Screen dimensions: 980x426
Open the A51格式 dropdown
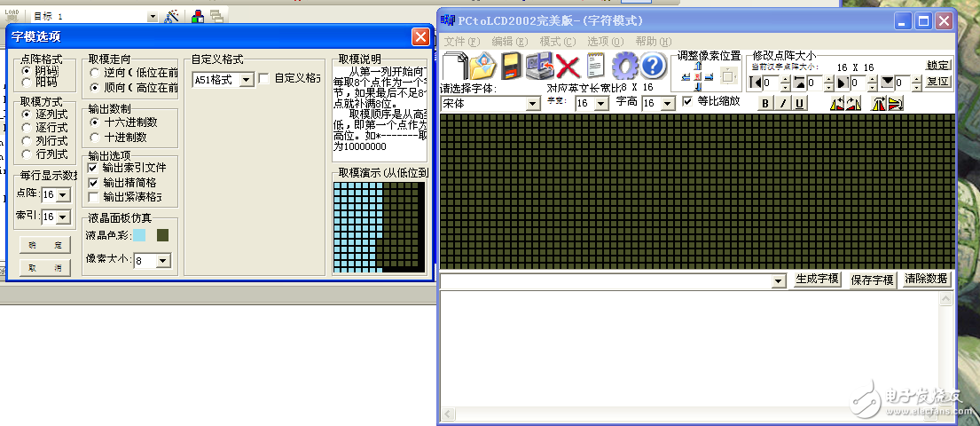point(246,80)
